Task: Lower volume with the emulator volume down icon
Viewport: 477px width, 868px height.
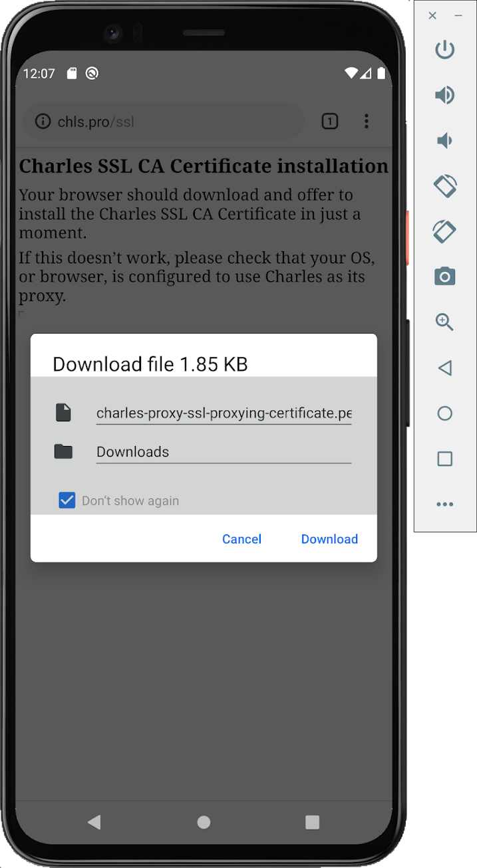Action: click(444, 140)
